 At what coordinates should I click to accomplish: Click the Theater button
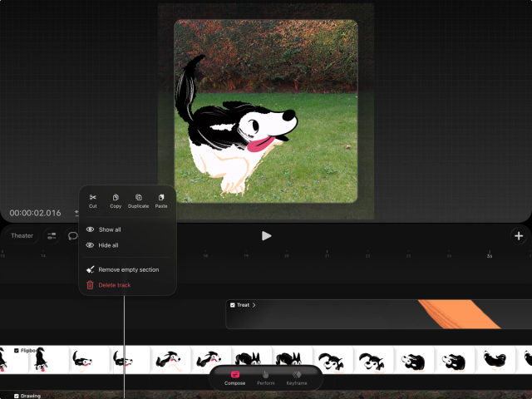tap(22, 235)
